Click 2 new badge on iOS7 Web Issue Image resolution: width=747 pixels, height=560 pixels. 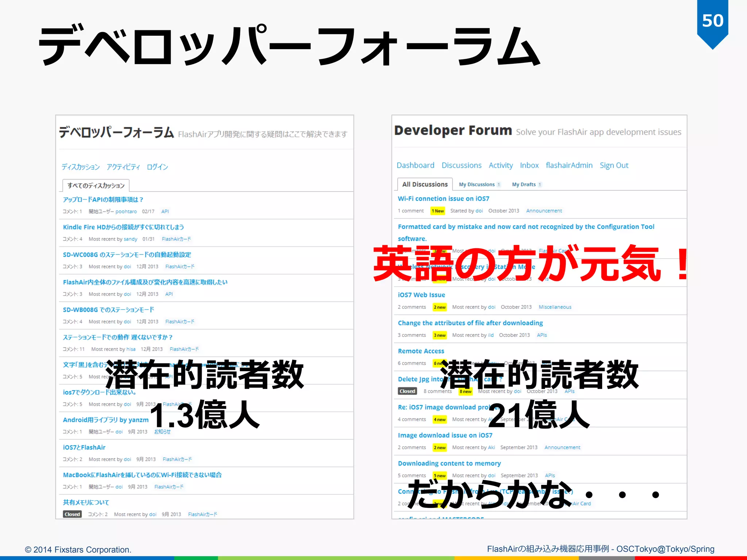tap(440, 307)
